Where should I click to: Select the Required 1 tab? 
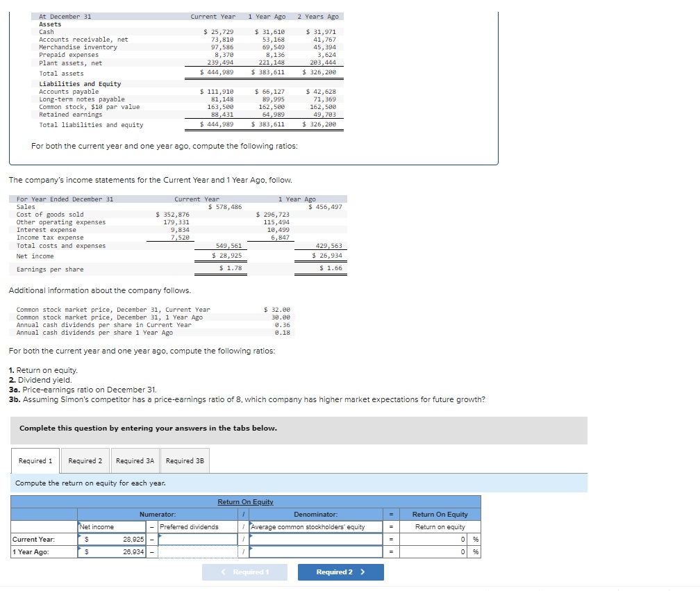click(x=35, y=460)
